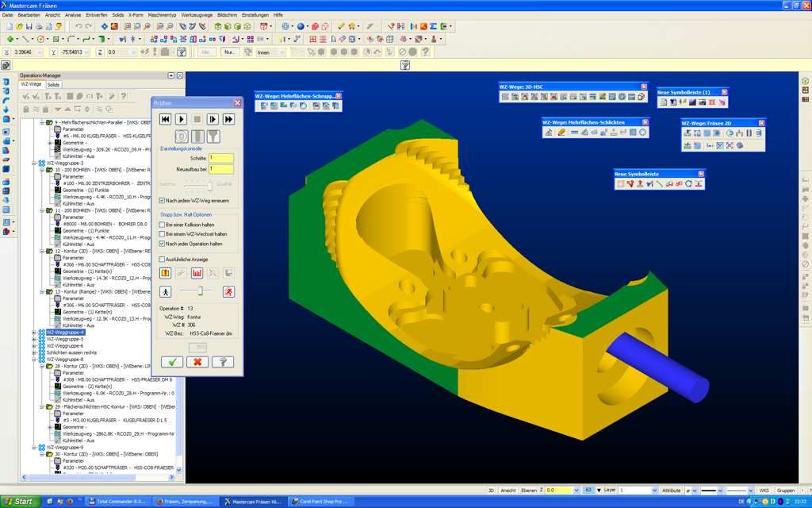Cancel Prüfen dialog with red X button
Image resolution: width=812 pixels, height=508 pixels.
point(197,362)
